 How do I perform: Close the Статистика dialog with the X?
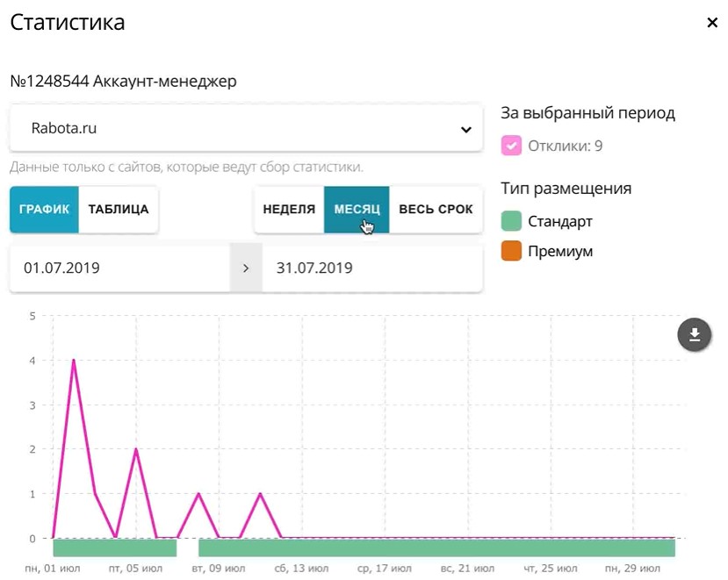(x=711, y=22)
